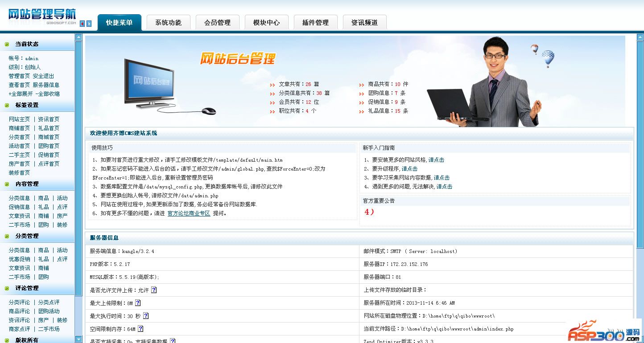Open help icon next to 最大执行时间
The image size is (644, 343).
click(146, 316)
